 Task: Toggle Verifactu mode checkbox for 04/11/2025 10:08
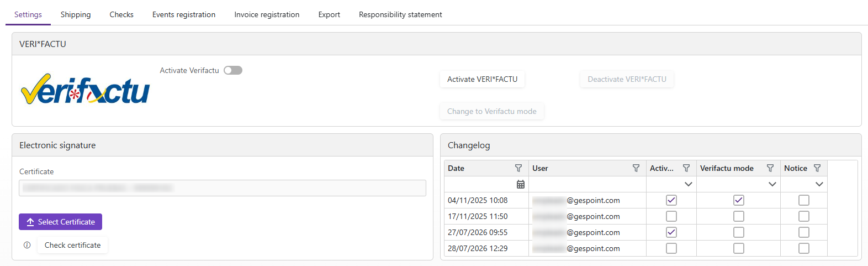point(739,200)
